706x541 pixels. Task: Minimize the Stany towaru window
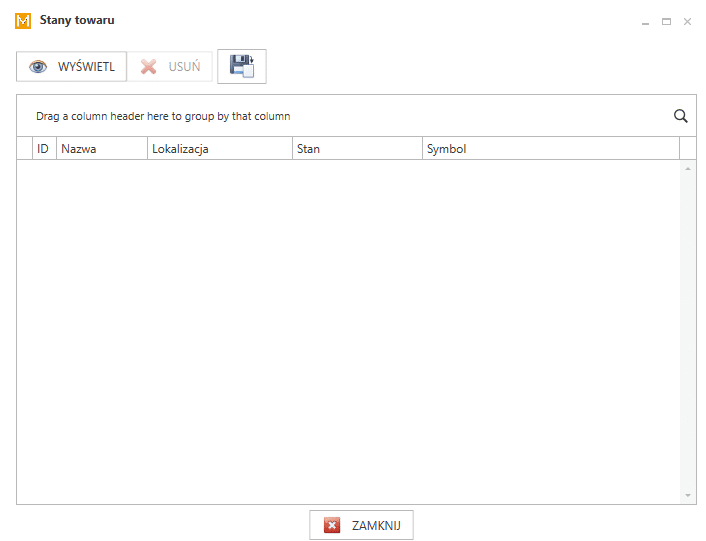coord(645,22)
